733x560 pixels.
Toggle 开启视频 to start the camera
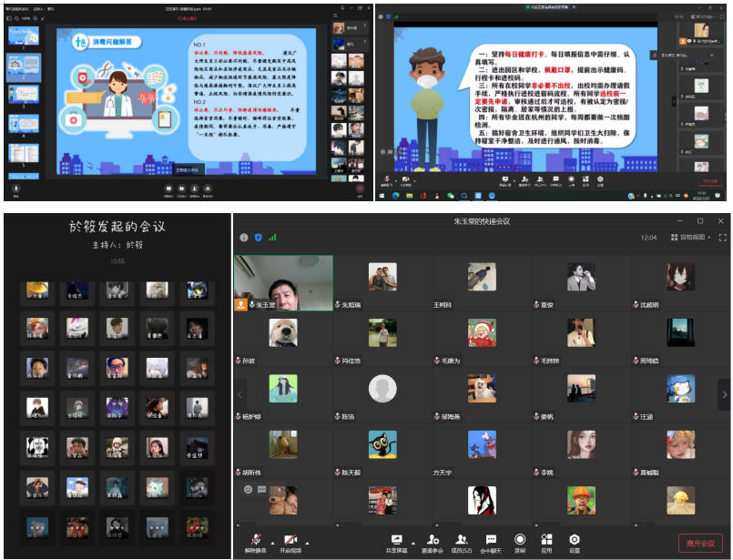point(290,540)
